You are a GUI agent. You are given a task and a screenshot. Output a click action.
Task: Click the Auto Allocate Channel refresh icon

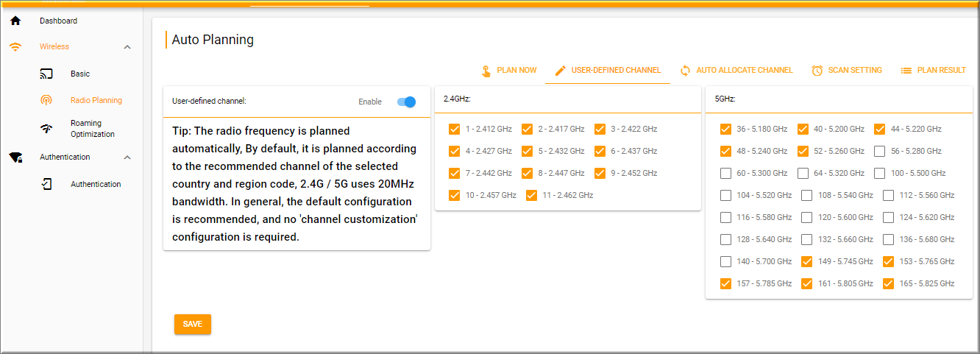point(685,71)
